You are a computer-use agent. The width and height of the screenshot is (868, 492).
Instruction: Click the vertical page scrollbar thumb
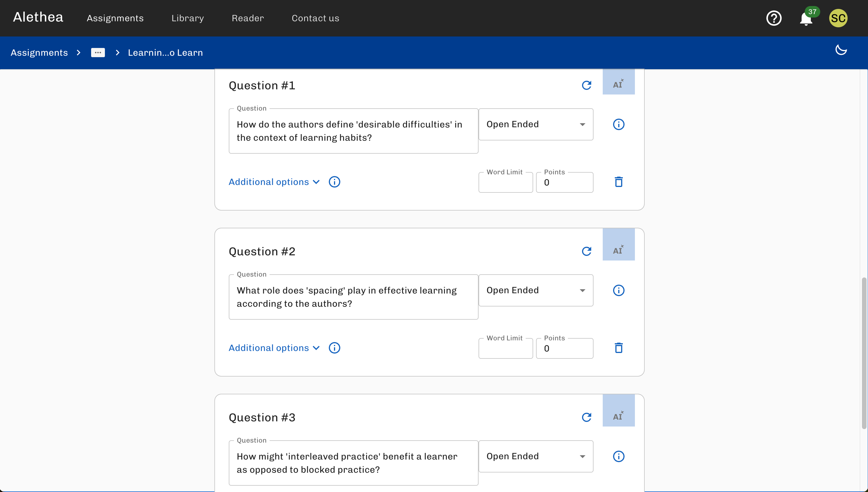[864, 353]
